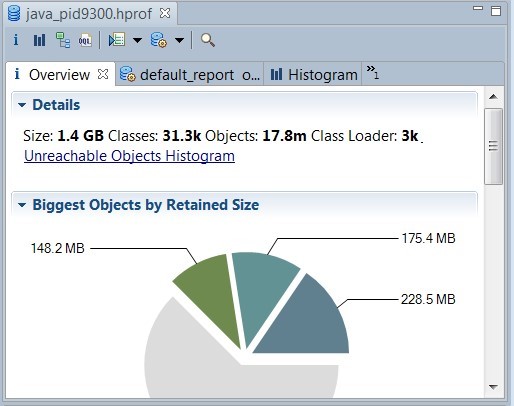Image resolution: width=514 pixels, height=406 pixels.
Task: Open the dominator tree icon
Action: click(x=63, y=40)
